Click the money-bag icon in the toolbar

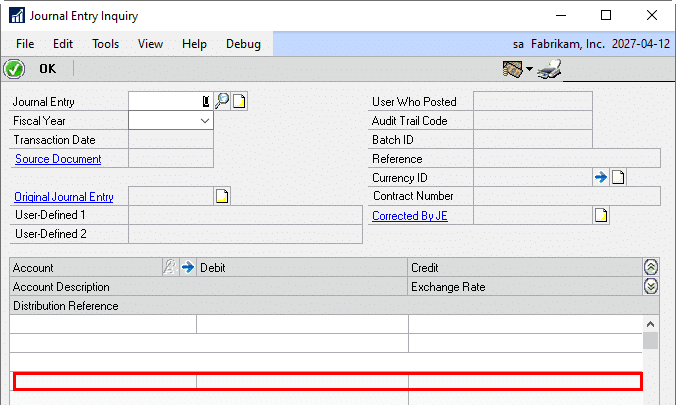(x=513, y=69)
